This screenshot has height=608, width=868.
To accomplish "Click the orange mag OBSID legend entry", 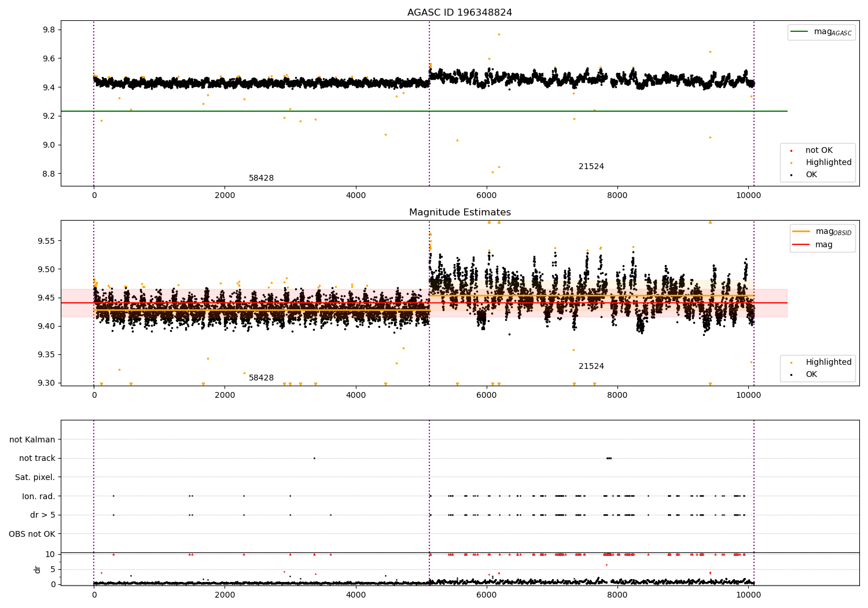I will tap(822, 232).
